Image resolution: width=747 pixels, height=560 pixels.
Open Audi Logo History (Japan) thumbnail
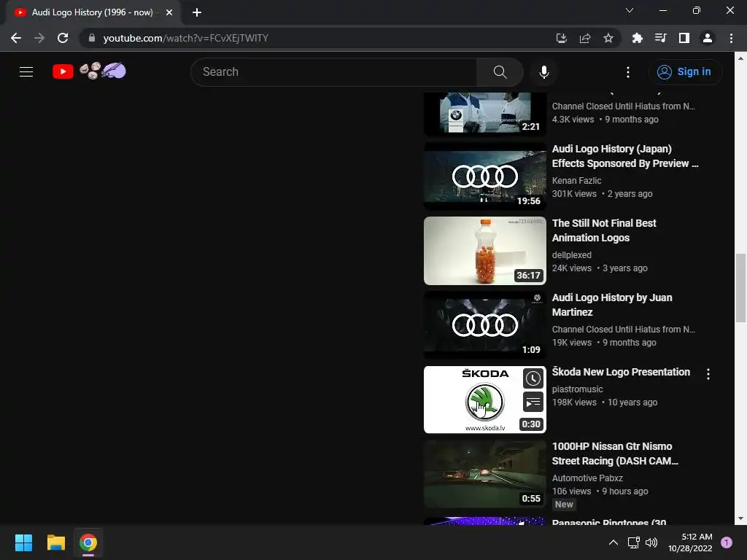pyautogui.click(x=485, y=176)
